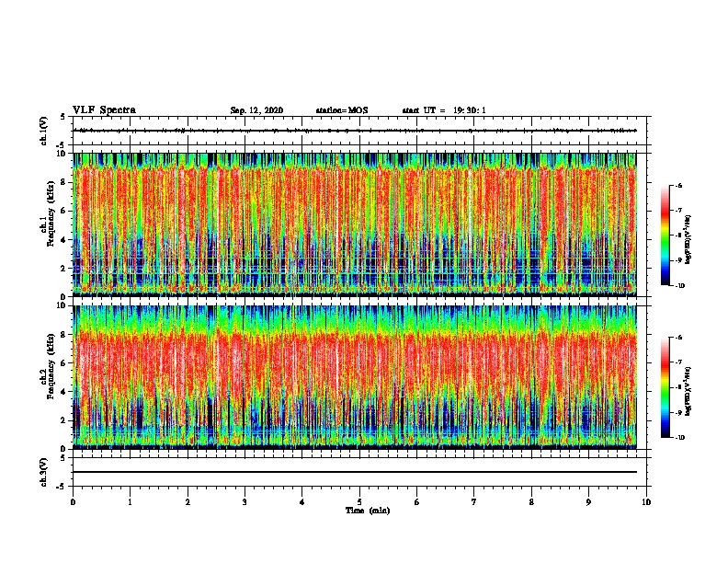Click time axis tick label "7"
Viewport: 728px width, 563px height.
[474, 502]
